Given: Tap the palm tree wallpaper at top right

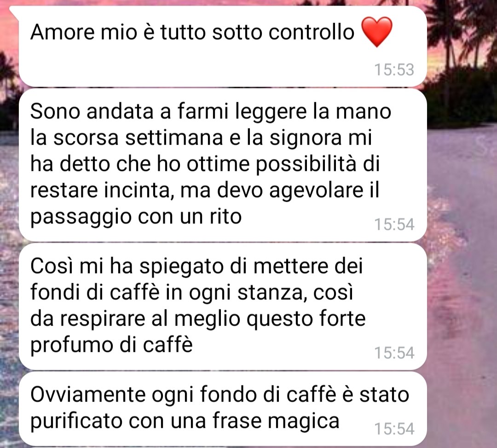Looking at the screenshot, I should (462, 47).
